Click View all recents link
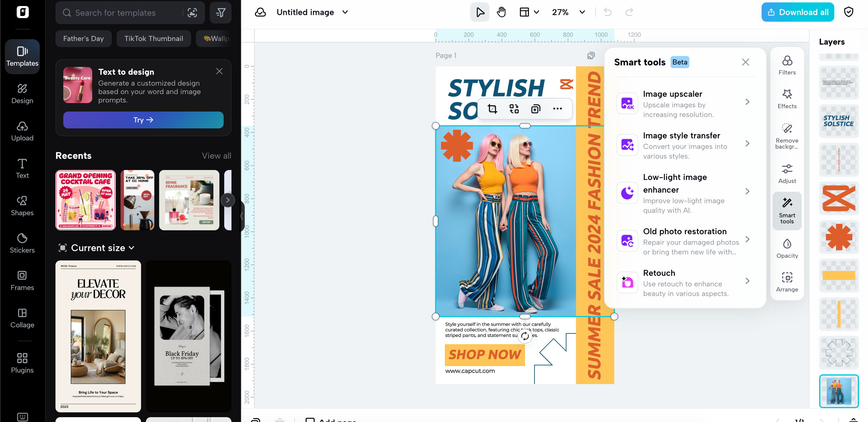This screenshot has height=422, width=868. click(x=216, y=155)
